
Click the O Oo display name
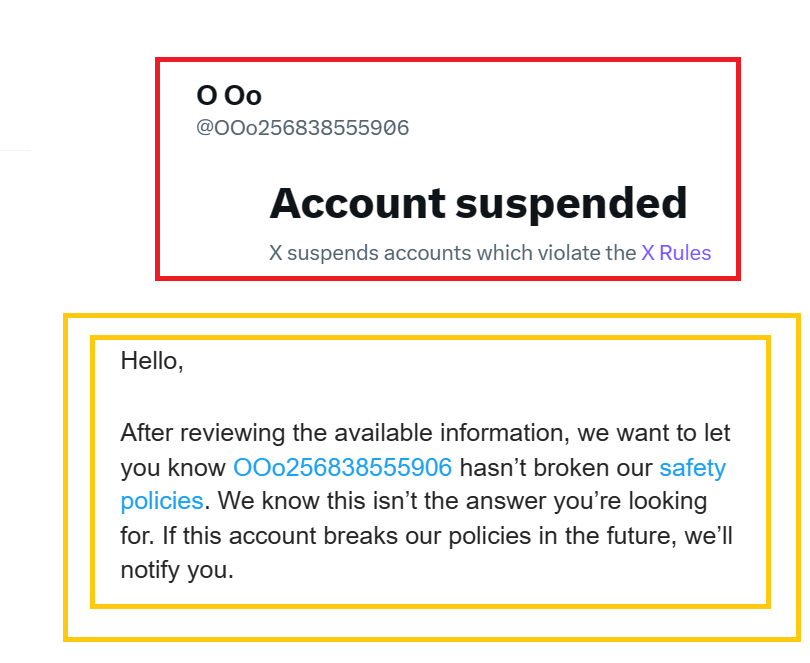229,95
